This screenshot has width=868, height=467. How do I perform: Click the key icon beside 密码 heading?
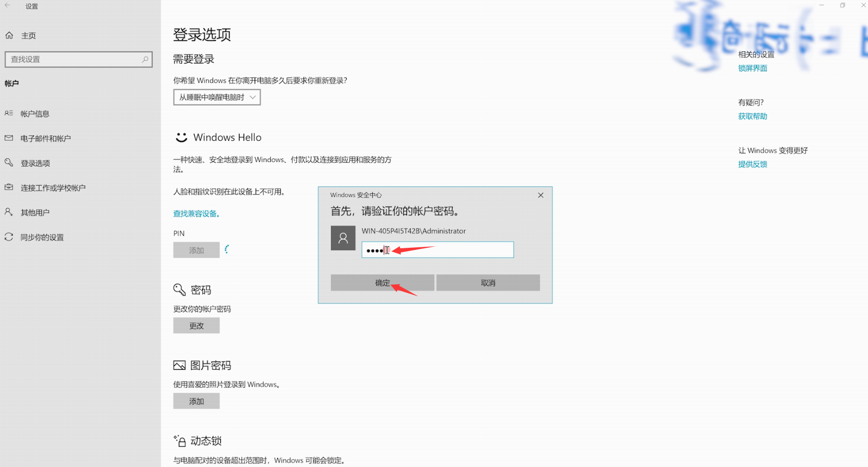click(x=179, y=289)
